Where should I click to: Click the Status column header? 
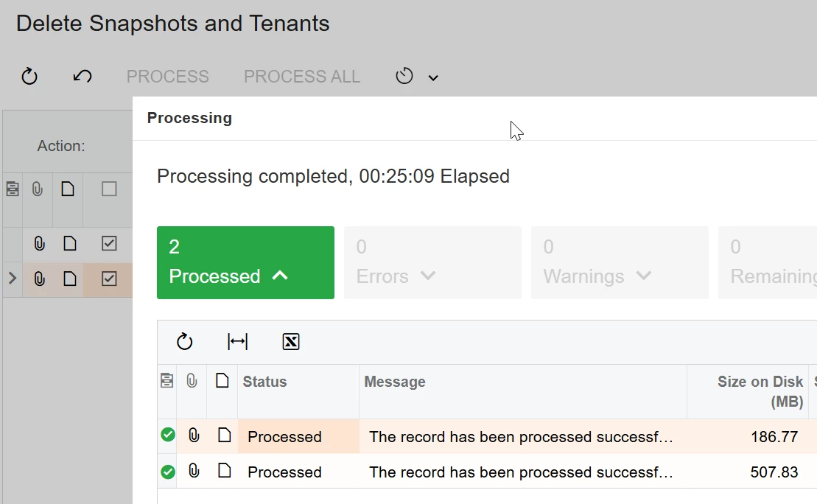(298, 391)
